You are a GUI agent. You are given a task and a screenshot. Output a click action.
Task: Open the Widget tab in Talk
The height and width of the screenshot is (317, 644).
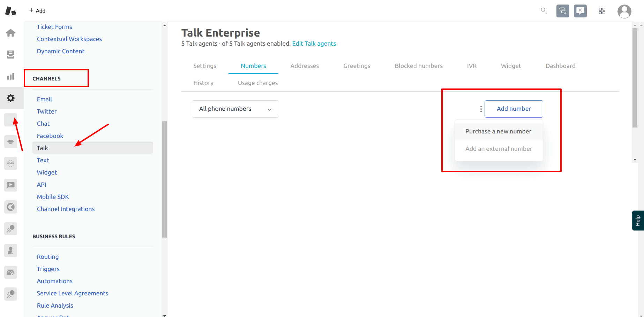click(511, 66)
